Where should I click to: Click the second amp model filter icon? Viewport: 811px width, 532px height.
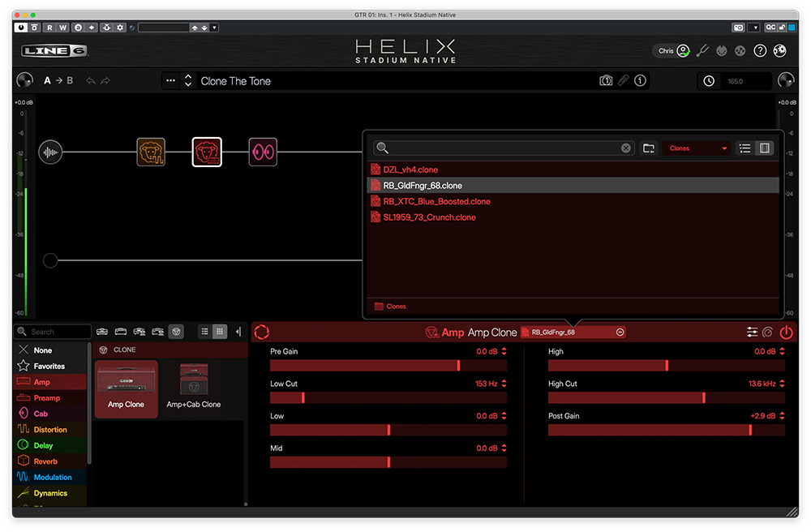click(121, 332)
